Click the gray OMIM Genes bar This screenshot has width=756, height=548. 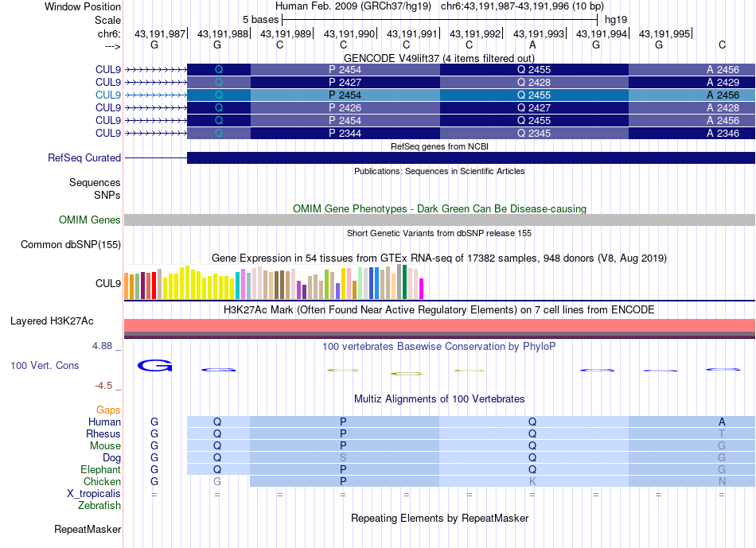[439, 220]
